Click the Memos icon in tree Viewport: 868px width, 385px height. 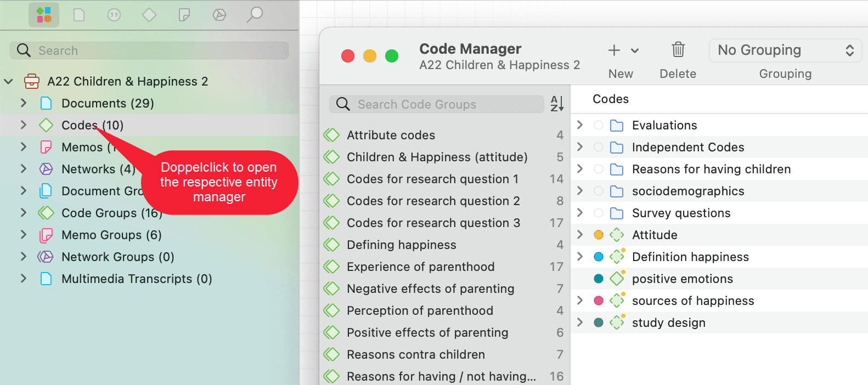point(46,147)
